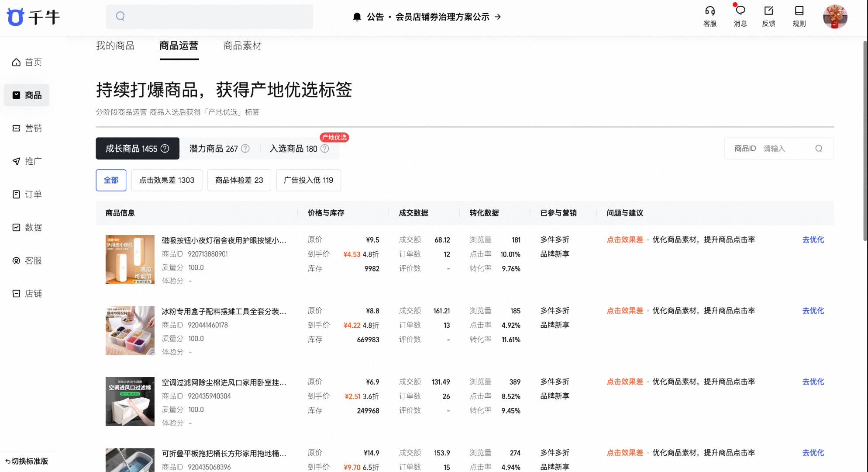This screenshot has width=868, height=472.
Task: Click product ID 920435940304
Action: tap(209, 396)
